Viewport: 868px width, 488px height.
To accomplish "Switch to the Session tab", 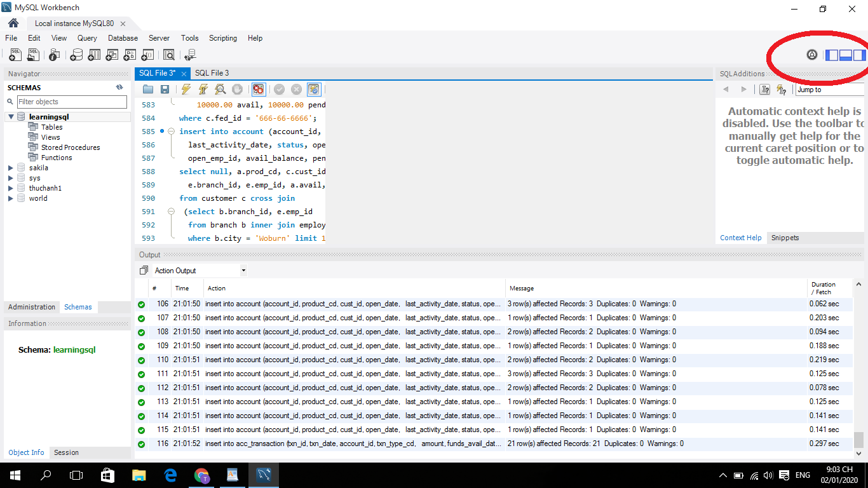I will (66, 452).
